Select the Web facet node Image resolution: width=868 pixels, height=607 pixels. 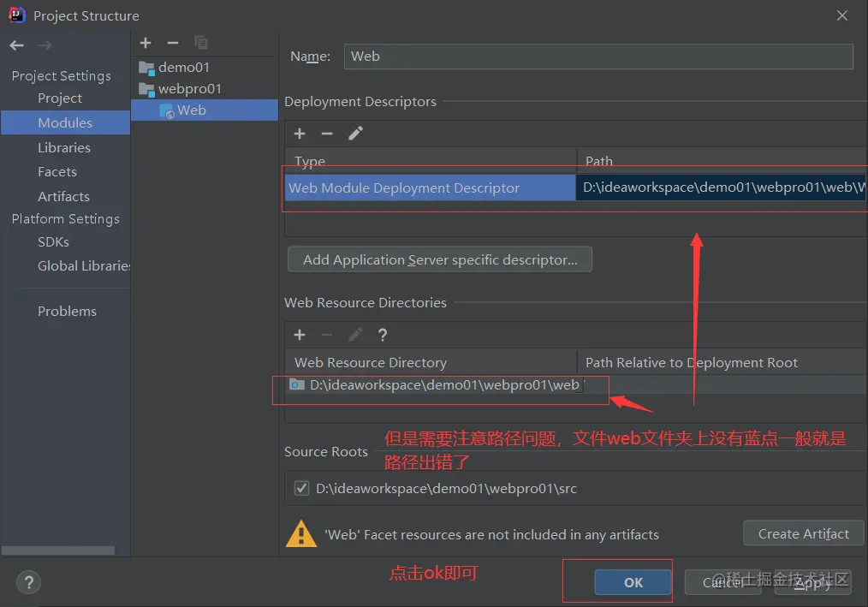[x=205, y=110]
